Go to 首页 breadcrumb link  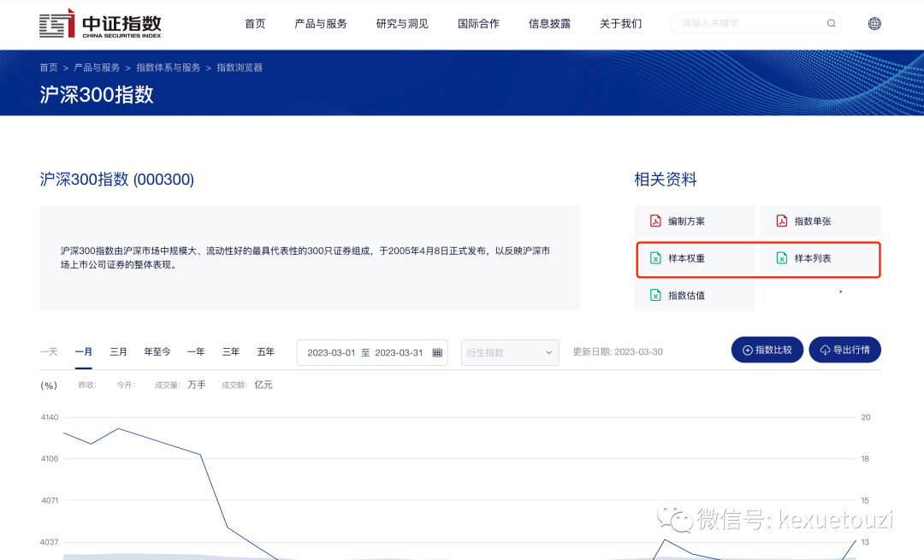(49, 68)
